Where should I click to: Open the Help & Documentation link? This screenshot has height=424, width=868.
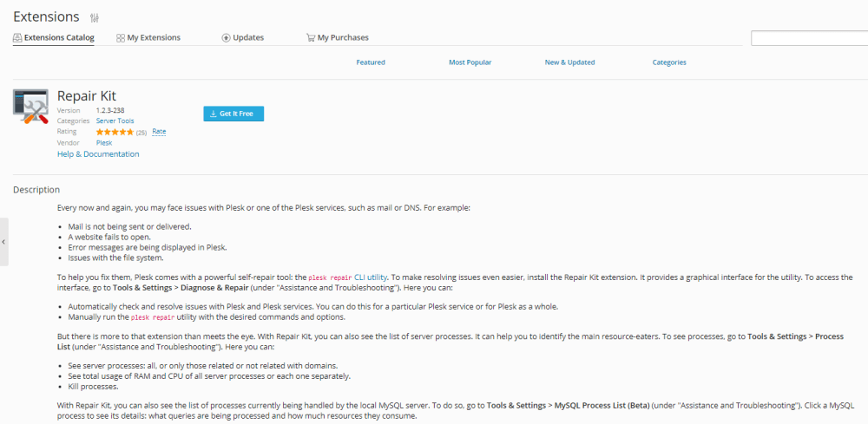(98, 154)
